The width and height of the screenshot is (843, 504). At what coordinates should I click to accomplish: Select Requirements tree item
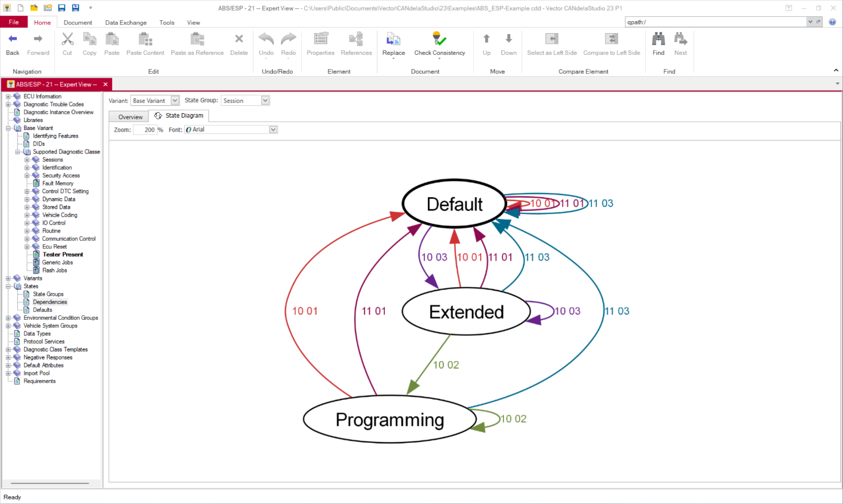click(39, 381)
